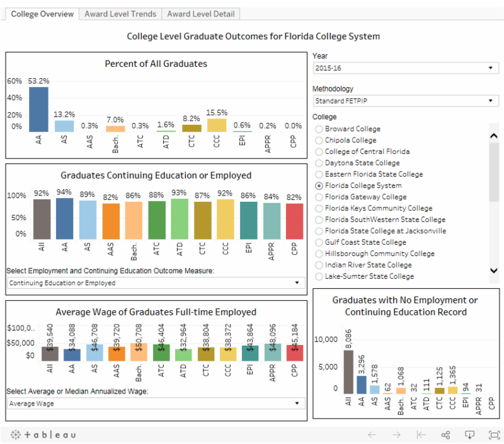Click the college list scroll-down arrow

494,271
